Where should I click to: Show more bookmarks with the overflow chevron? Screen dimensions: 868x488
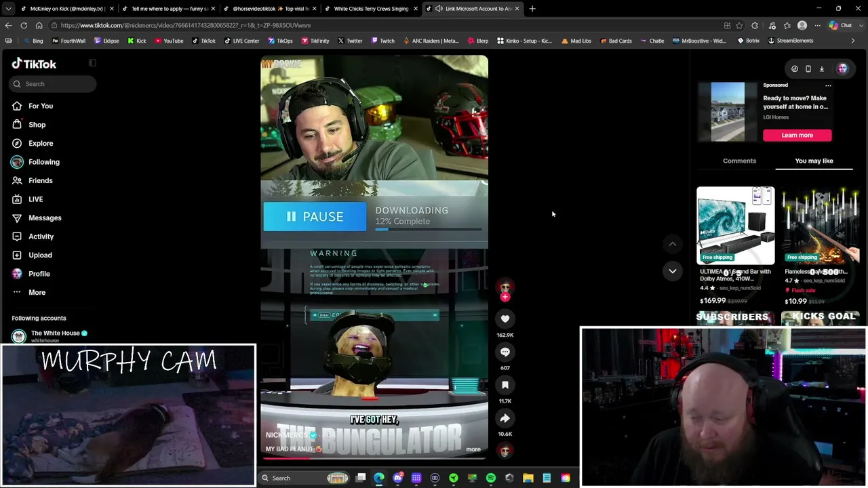pos(853,41)
